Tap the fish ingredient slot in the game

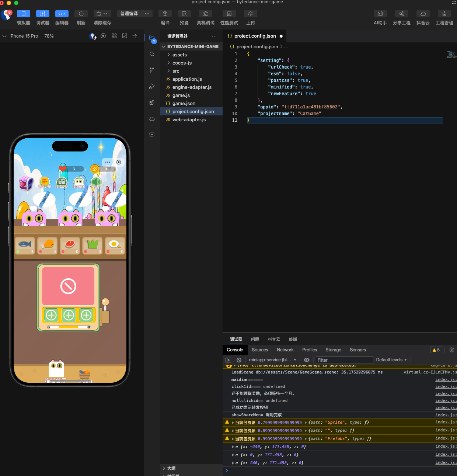click(x=25, y=246)
